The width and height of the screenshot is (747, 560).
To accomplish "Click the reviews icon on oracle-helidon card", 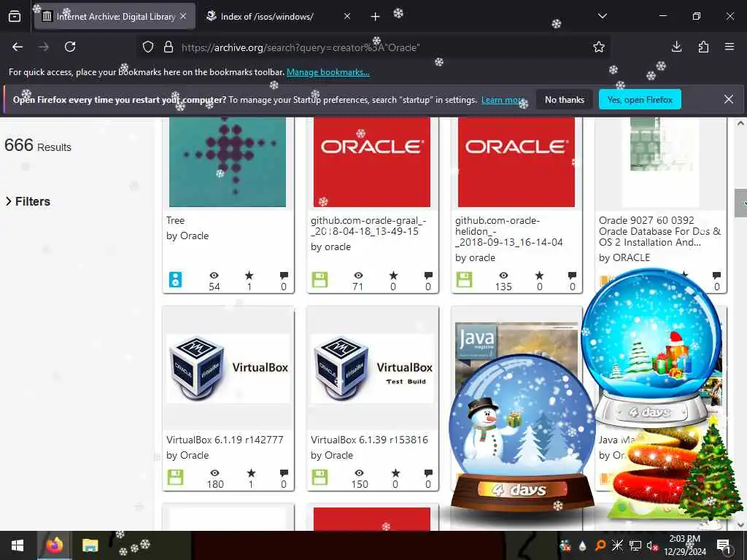I will point(572,275).
